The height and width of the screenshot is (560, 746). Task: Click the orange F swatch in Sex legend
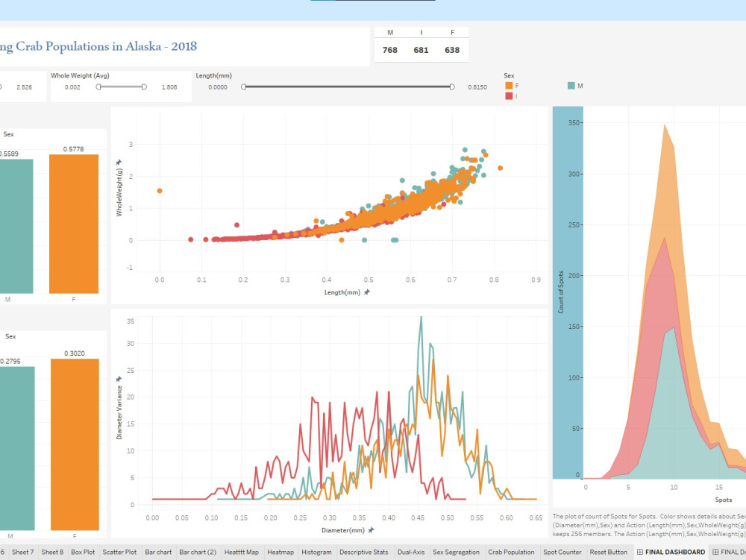pos(509,86)
